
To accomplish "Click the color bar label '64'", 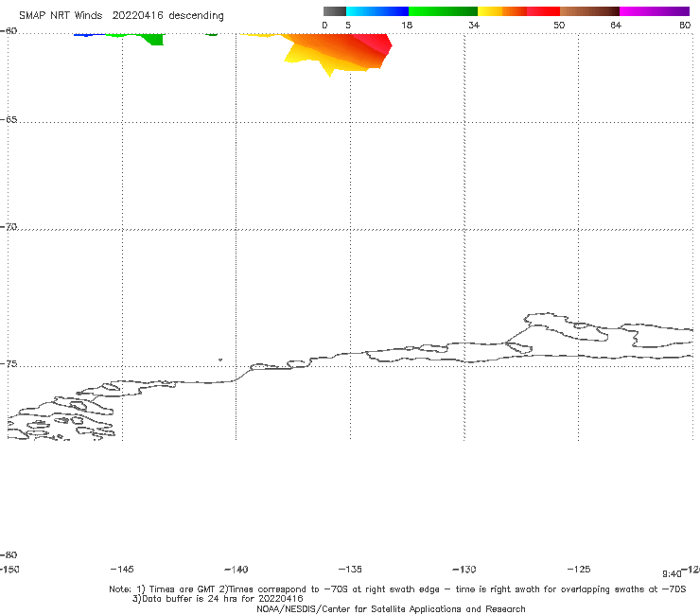I will click(616, 25).
